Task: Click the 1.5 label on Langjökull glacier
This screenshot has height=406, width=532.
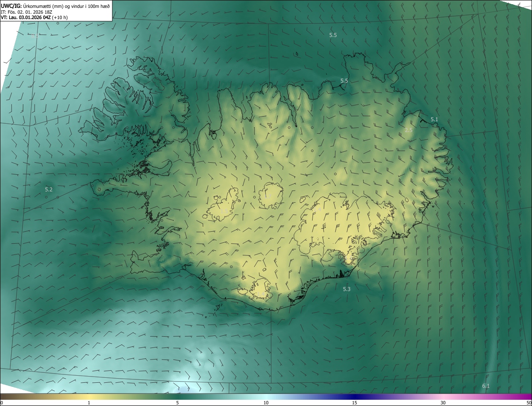Action: point(224,211)
